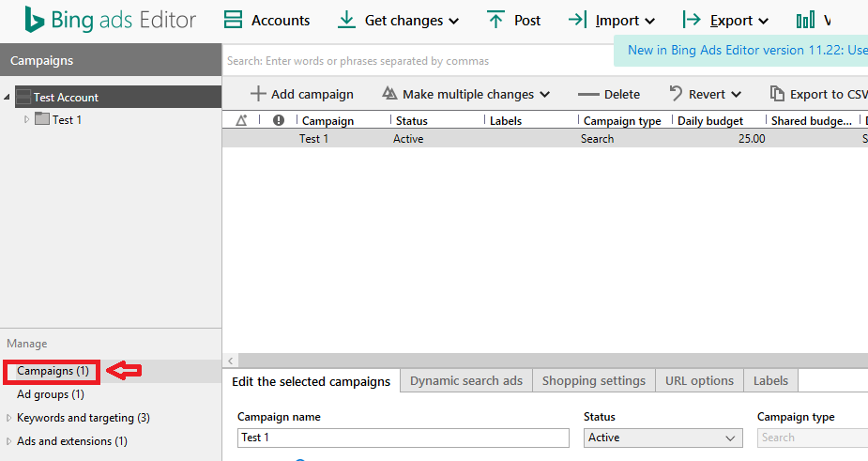The width and height of the screenshot is (868, 461).
Task: Click the Make multiple changes icon
Action: coord(389,94)
